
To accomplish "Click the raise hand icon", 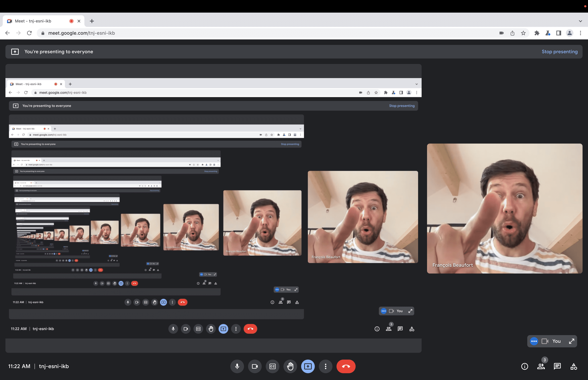I will tap(290, 366).
